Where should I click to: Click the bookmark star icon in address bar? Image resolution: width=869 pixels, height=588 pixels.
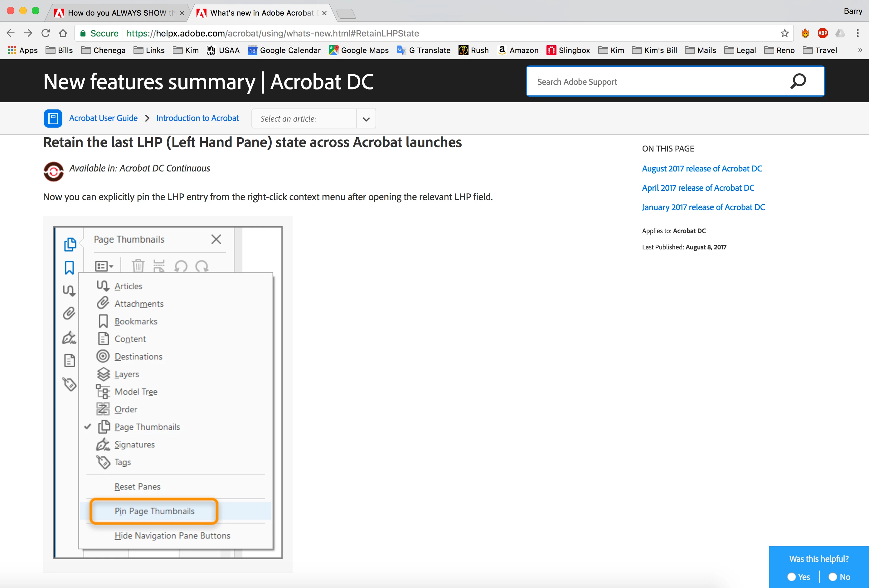click(784, 33)
